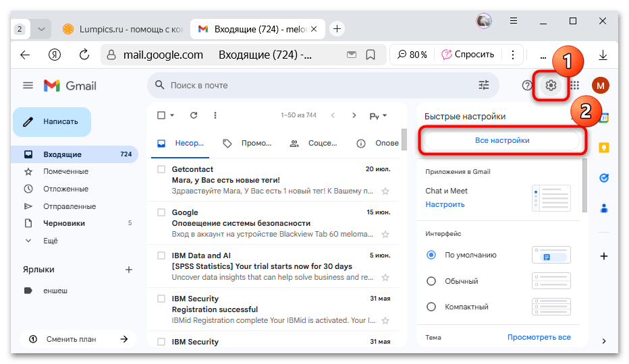
Task: Switch to Соцсети inbox tab
Action: coord(314,143)
